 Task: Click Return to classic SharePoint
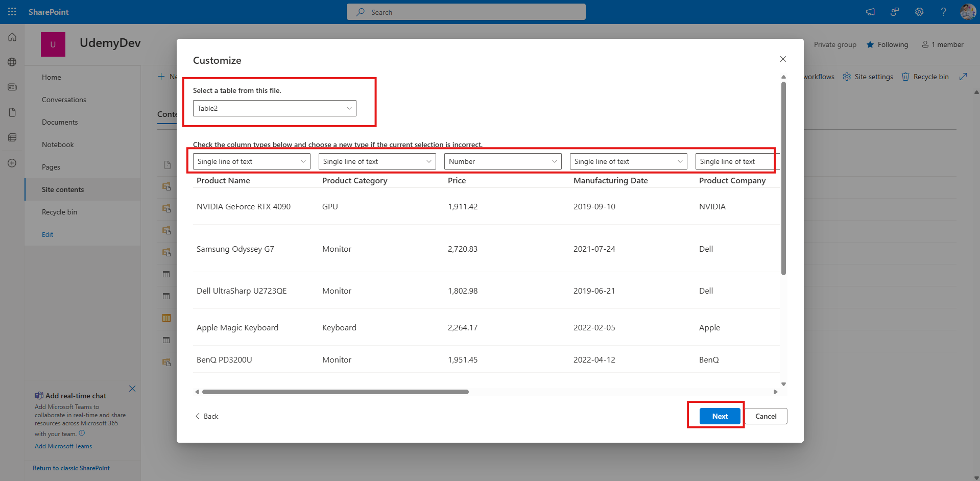[x=71, y=468]
